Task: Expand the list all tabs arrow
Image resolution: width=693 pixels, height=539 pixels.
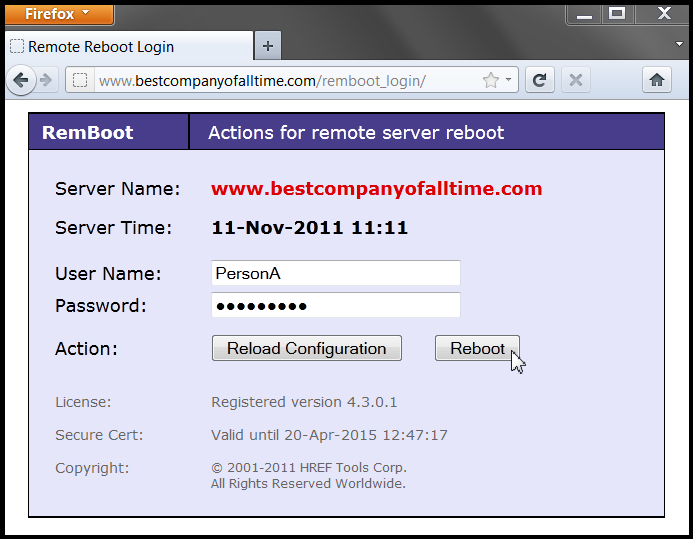Action: [x=679, y=45]
